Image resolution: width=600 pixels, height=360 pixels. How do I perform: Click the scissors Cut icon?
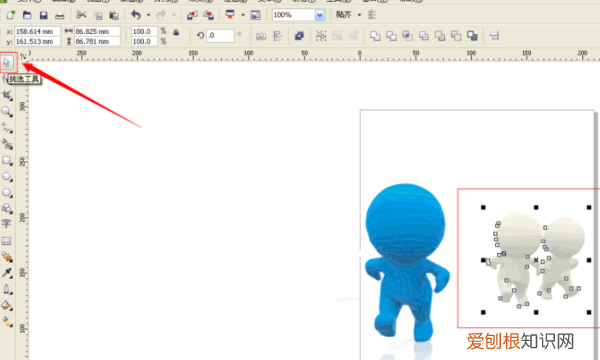[81, 15]
